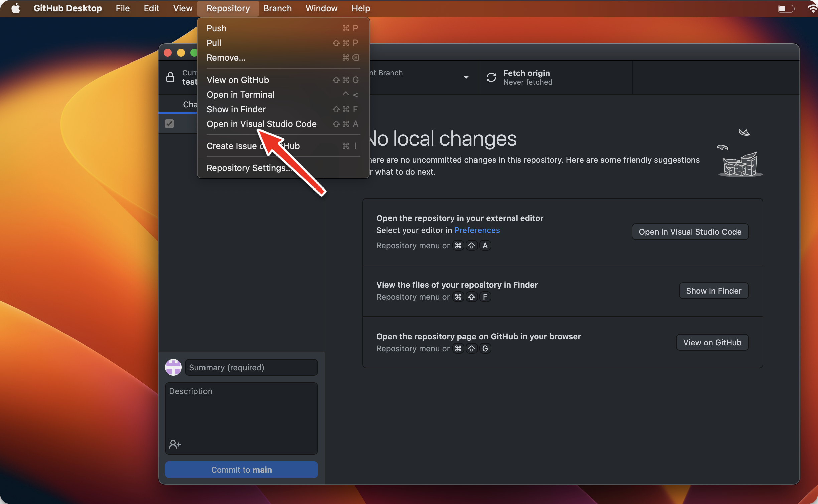Expand the Current Branch dropdown arrow

click(466, 77)
